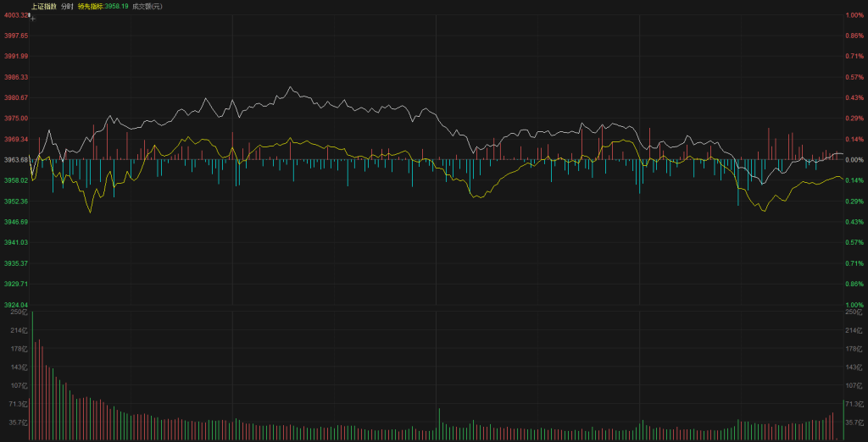
Task: Click the 3924.04 bottom price axis label
Action: (x=15, y=304)
